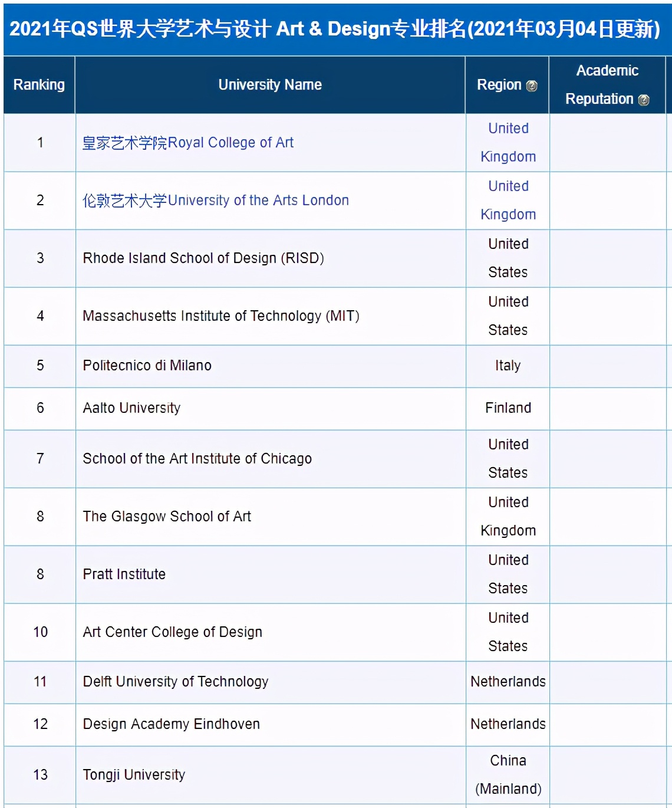This screenshot has height=808, width=672.
Task: Click United States in the Art Center row
Action: 508,632
